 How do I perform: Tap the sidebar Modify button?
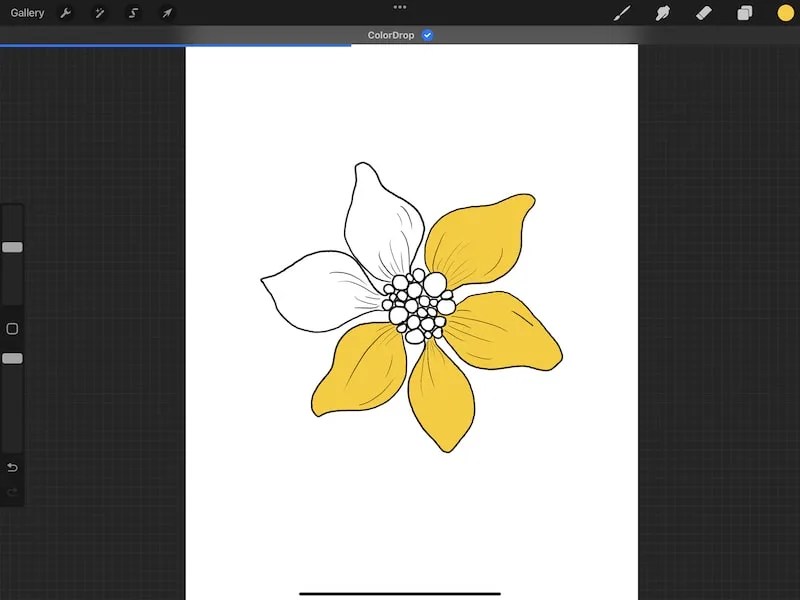point(14,328)
